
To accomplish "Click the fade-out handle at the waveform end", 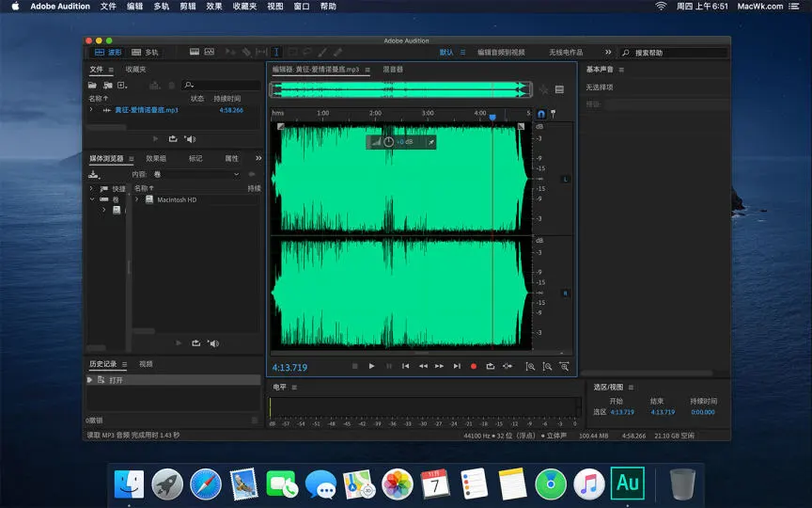I will 521,126.
